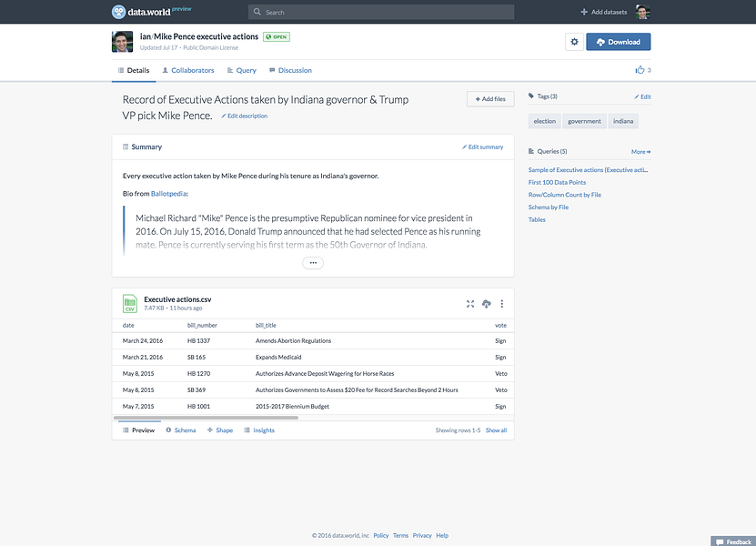Click the horizontal scrollbar of the table
The height and width of the screenshot is (546, 756).
click(206, 418)
